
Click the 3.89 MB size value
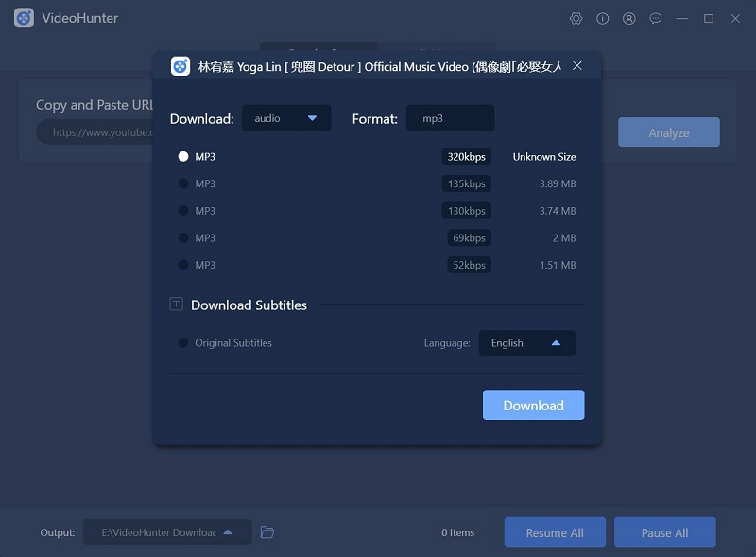click(558, 183)
